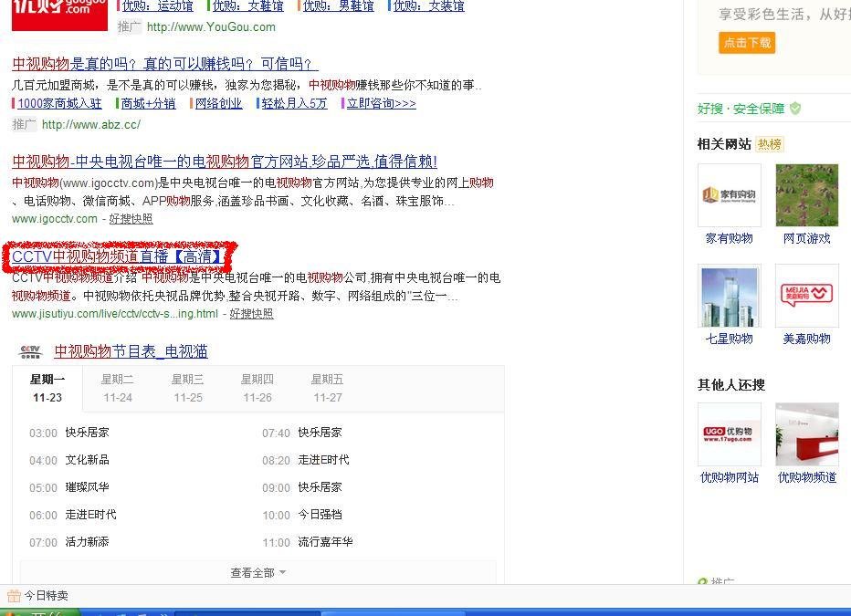Open the Windows Start menu
Viewport: 851px width, 616px height.
click(x=37, y=611)
